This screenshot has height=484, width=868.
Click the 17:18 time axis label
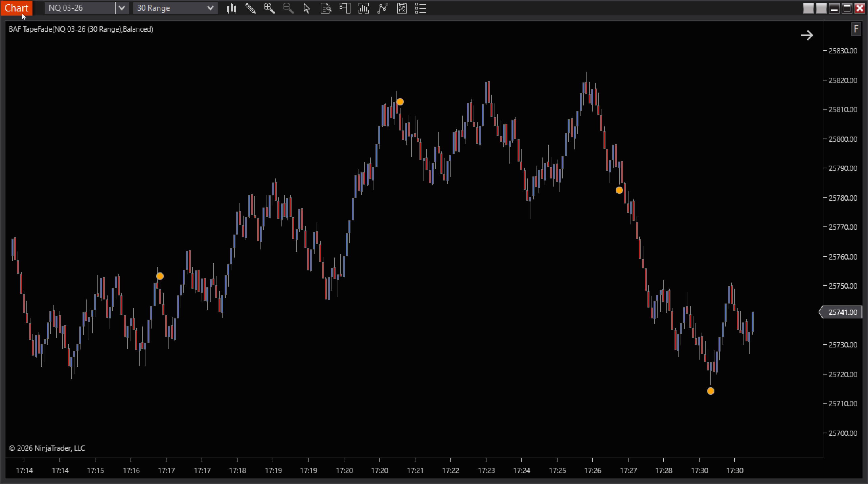[x=237, y=470]
